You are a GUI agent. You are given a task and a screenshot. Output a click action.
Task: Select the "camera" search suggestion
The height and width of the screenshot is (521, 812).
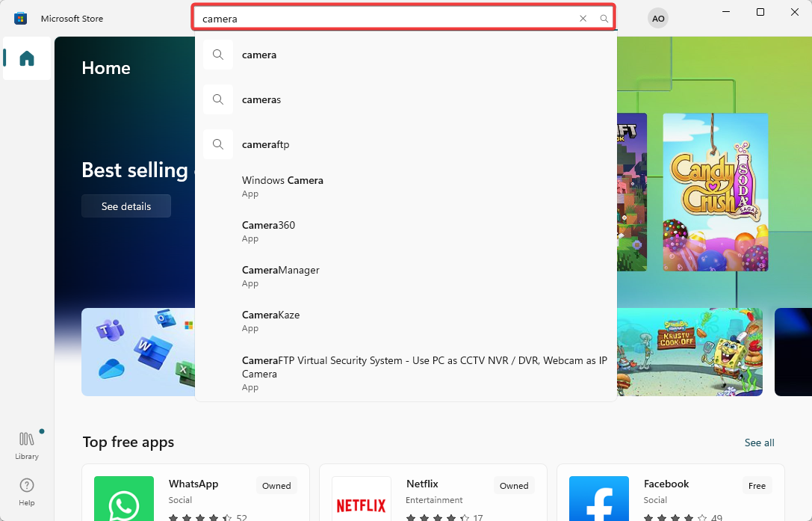point(406,55)
